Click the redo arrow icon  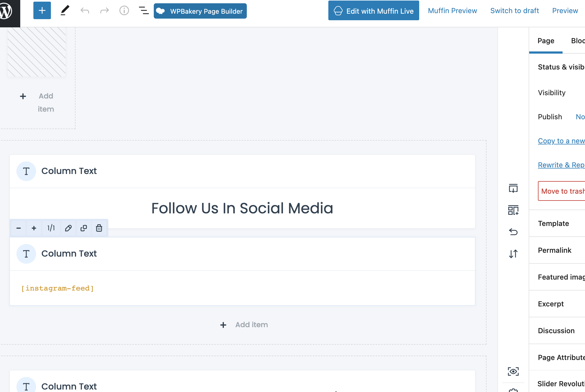104,11
